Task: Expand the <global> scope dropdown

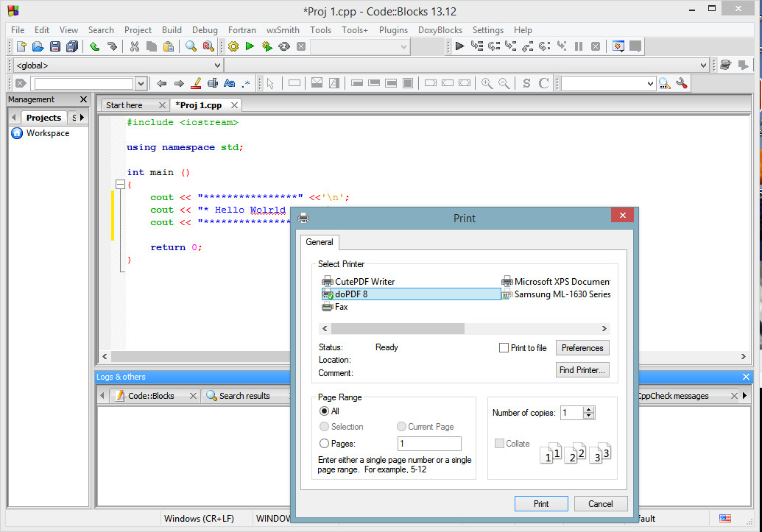Action: pos(217,65)
